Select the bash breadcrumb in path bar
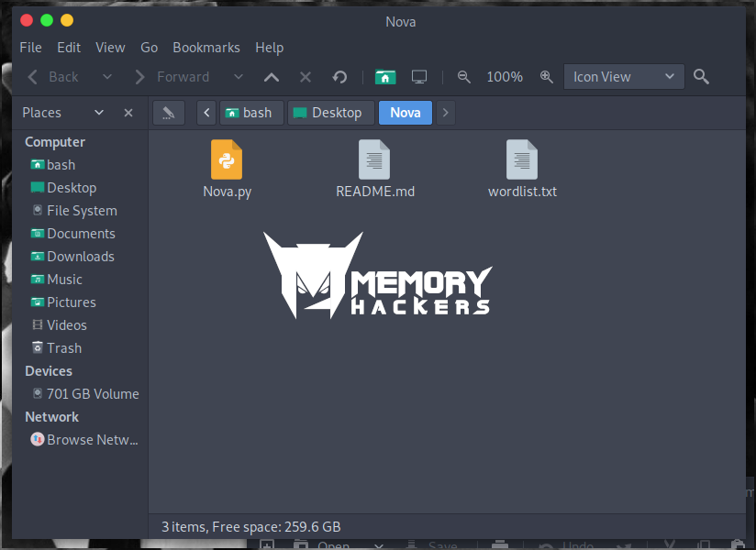Image resolution: width=756 pixels, height=550 pixels. click(251, 113)
